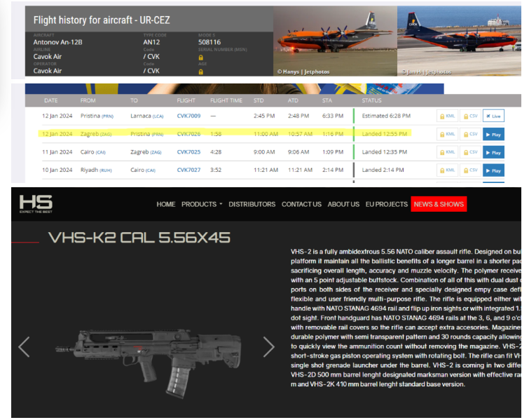Click the HS logo

[36, 204]
